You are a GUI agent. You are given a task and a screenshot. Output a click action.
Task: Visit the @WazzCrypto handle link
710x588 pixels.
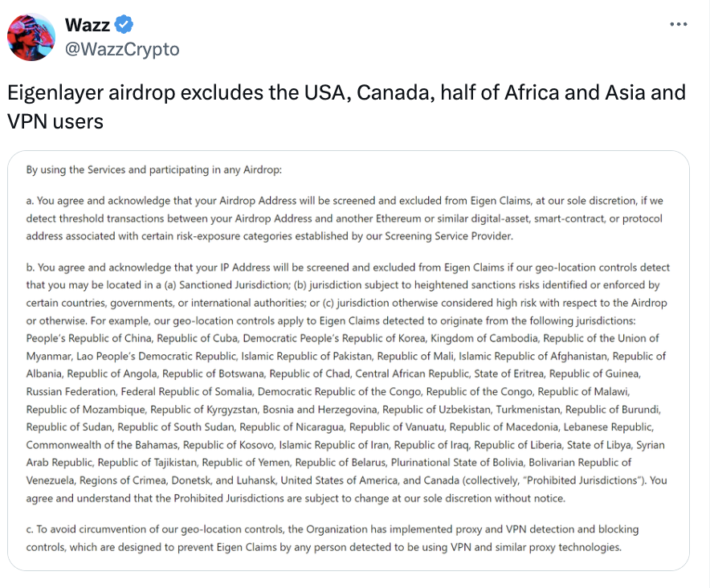[122, 49]
